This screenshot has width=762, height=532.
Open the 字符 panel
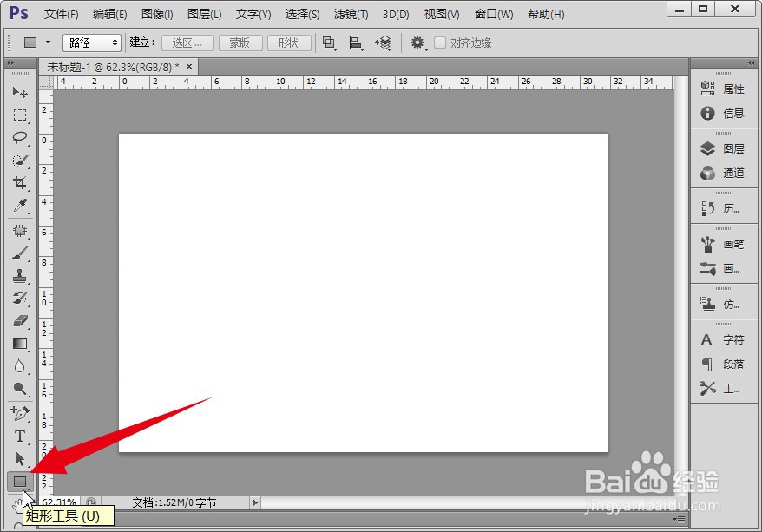click(723, 339)
